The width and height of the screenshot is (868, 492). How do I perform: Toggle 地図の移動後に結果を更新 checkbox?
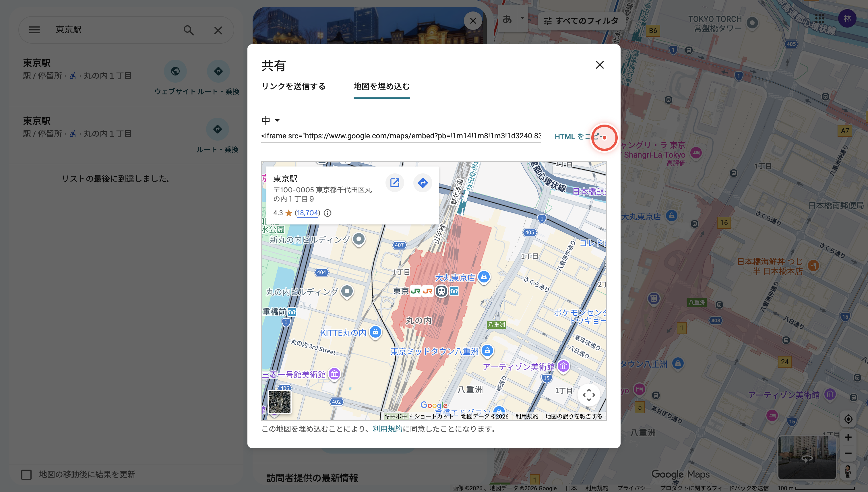(26, 475)
